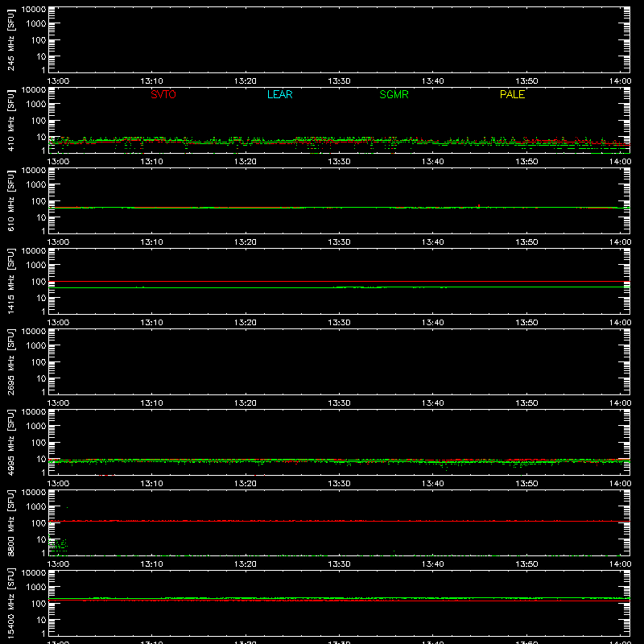Select the 4995 MHz [SFU] axis title
Viewport: 644px width, 644px height.
pyautogui.click(x=11, y=442)
